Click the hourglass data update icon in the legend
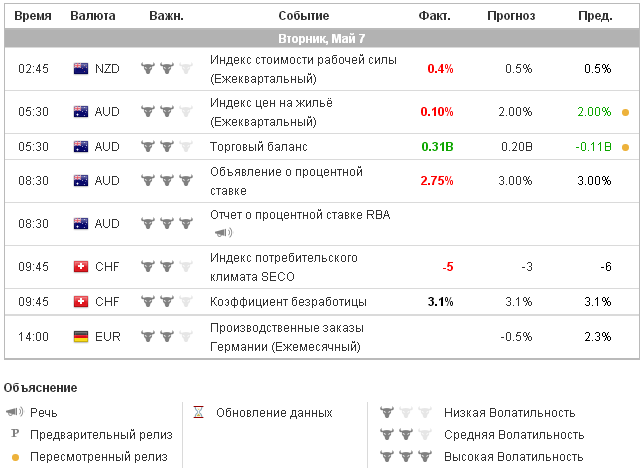The width and height of the screenshot is (644, 474). [198, 412]
